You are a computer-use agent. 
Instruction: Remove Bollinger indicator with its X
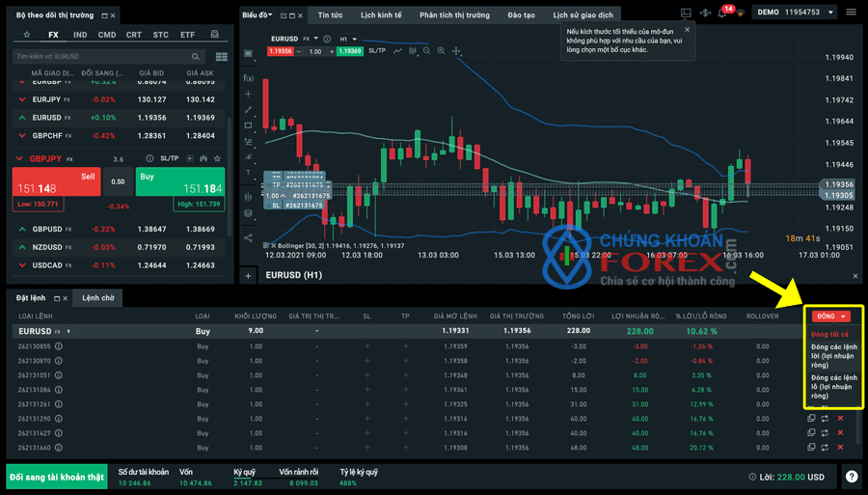pos(274,245)
